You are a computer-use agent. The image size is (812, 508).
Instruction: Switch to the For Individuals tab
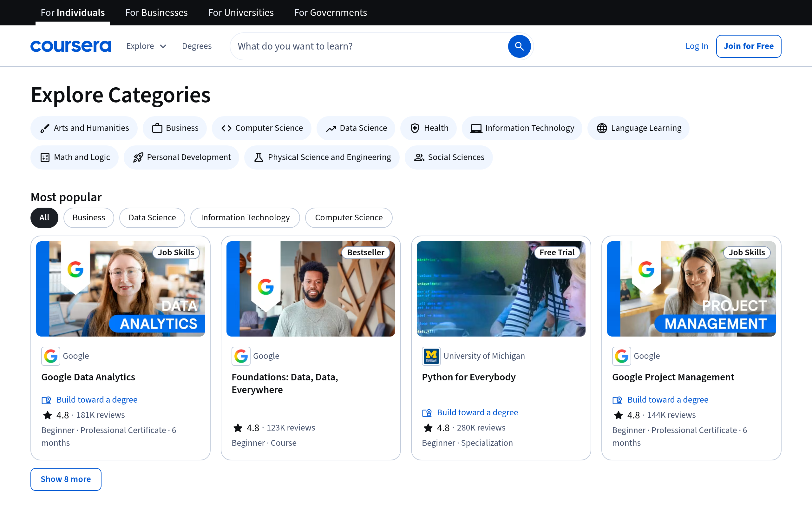pyautogui.click(x=72, y=13)
